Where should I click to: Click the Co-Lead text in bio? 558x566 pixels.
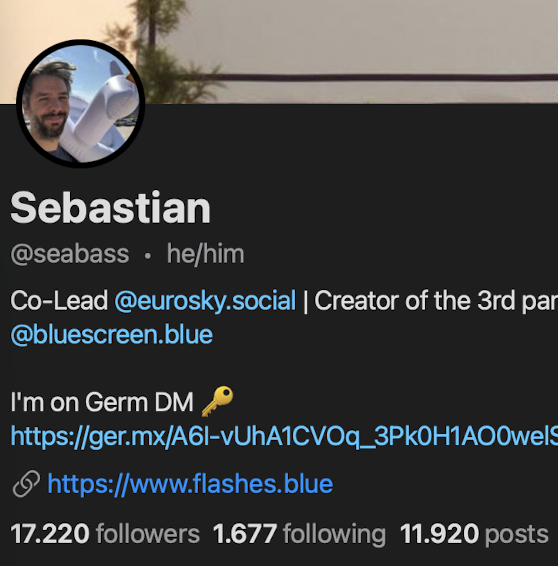(x=59, y=301)
